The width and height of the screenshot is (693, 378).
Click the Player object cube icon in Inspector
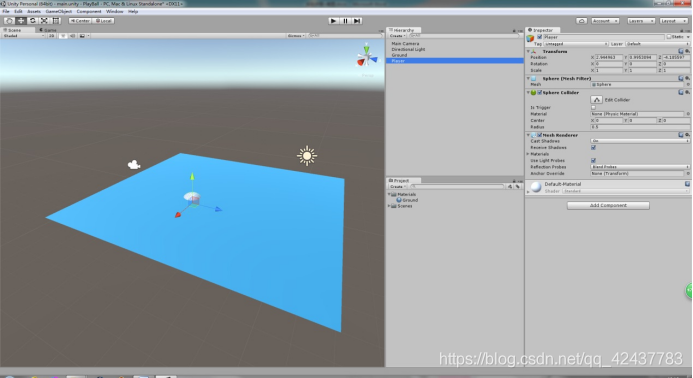[x=530, y=39]
